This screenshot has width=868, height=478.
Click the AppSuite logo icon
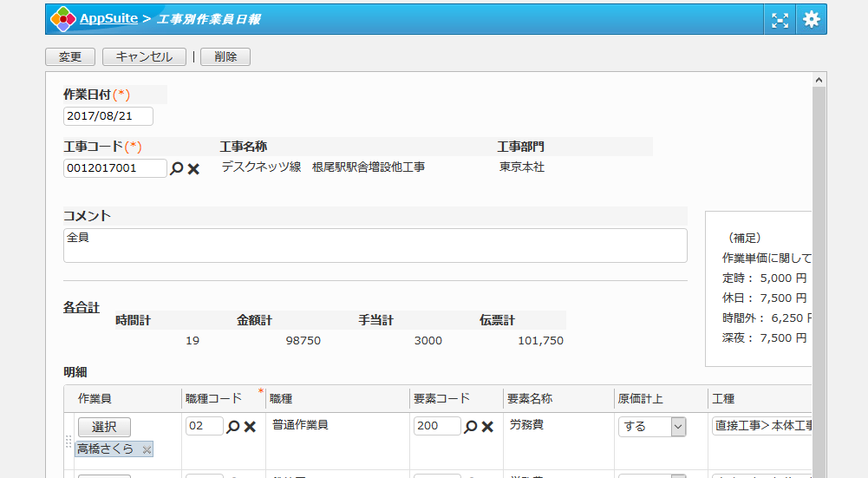click(62, 19)
